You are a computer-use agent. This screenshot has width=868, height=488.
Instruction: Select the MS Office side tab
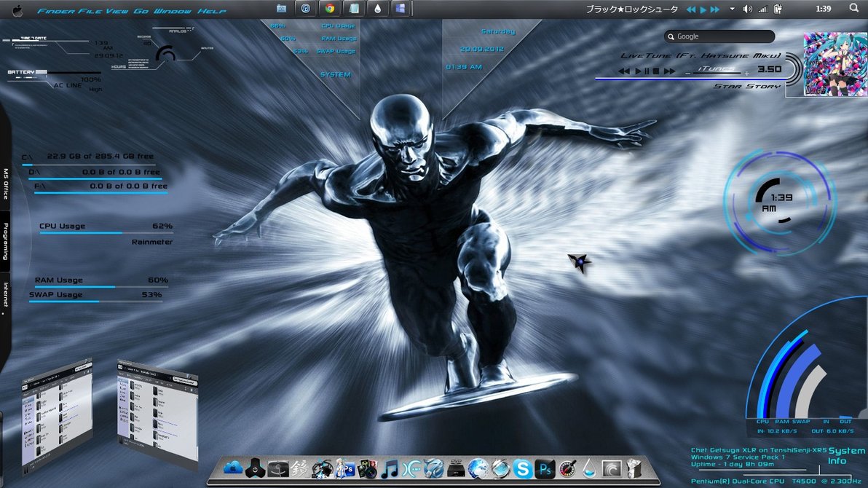tap(5, 184)
